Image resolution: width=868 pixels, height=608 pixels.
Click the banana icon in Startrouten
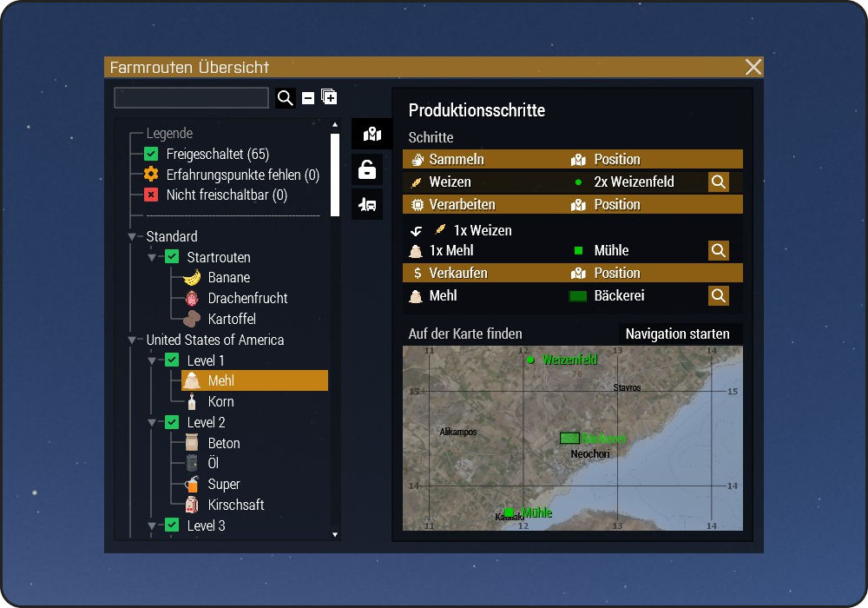(192, 277)
